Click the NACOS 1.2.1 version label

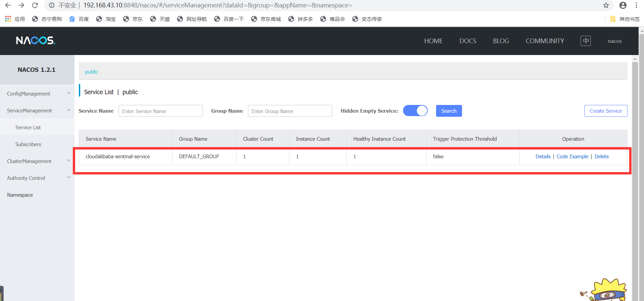36,70
